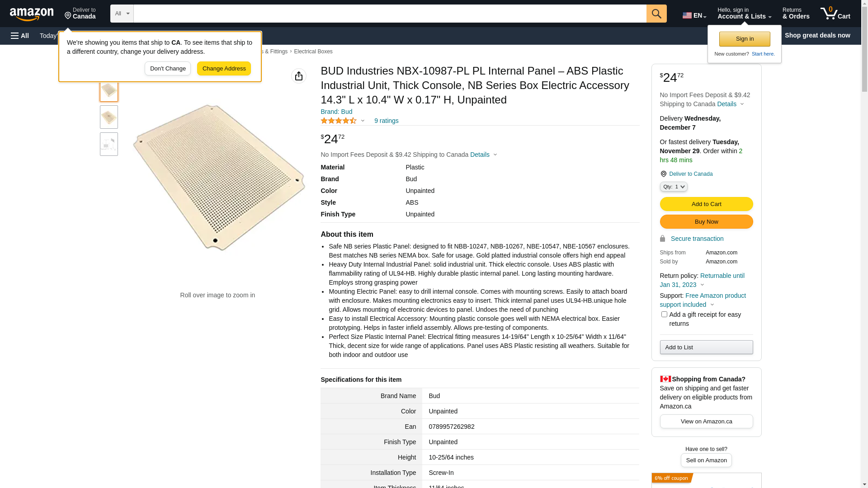
Task: Open the search category All dropdown
Action: click(x=122, y=14)
